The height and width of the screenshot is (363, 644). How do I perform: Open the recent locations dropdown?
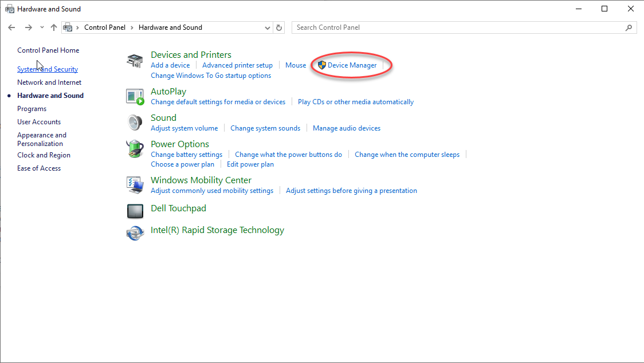[x=42, y=27]
